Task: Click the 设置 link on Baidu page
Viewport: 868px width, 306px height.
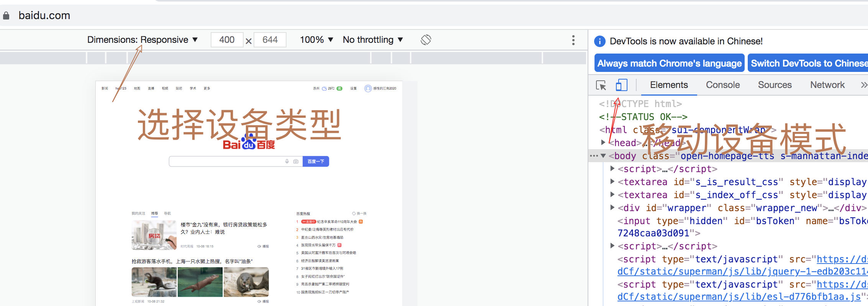Action: pyautogui.click(x=353, y=88)
